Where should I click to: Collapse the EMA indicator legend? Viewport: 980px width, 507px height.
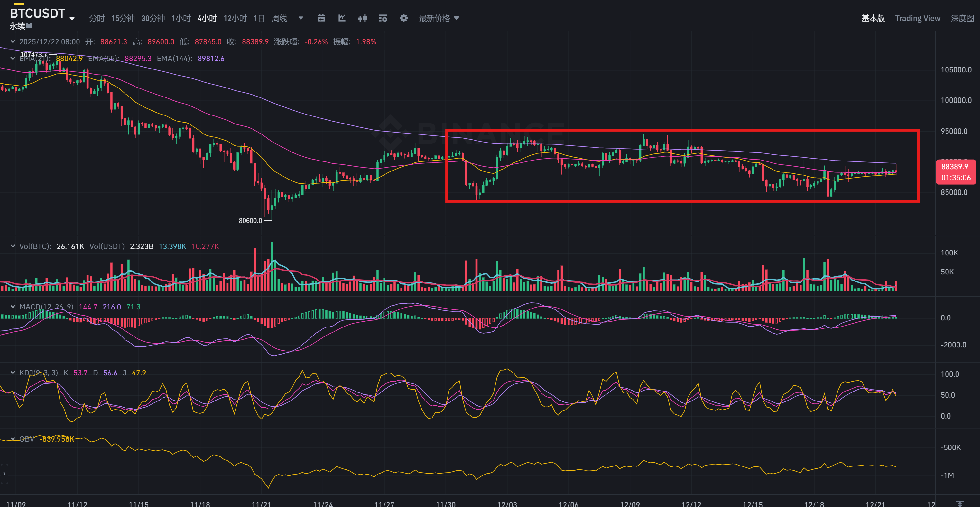[13, 59]
